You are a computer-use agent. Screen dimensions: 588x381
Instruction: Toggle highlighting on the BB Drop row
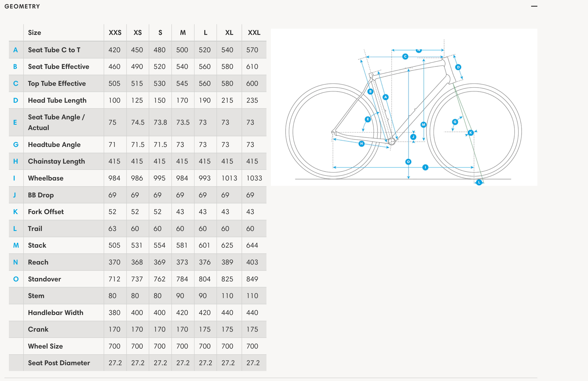click(40, 195)
